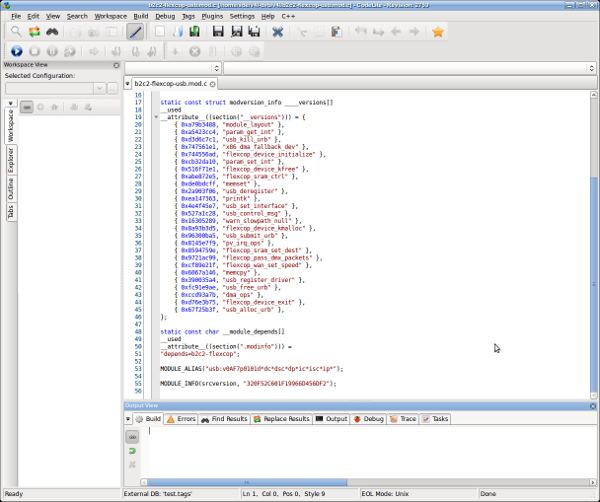The height and width of the screenshot is (502, 600).
Task: Create a new blank file icon
Action: click(160, 32)
